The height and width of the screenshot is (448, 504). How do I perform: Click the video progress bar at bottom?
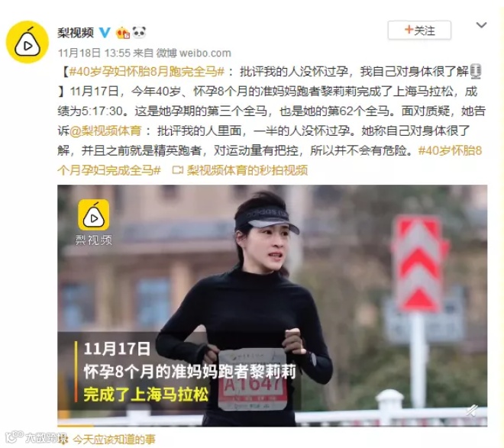tap(273, 425)
